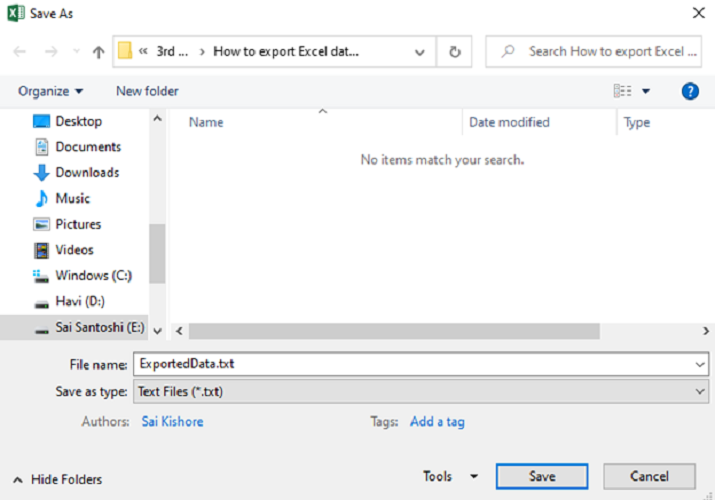This screenshot has height=500, width=715.
Task: Open Desktop in the navigation pane
Action: pos(79,121)
